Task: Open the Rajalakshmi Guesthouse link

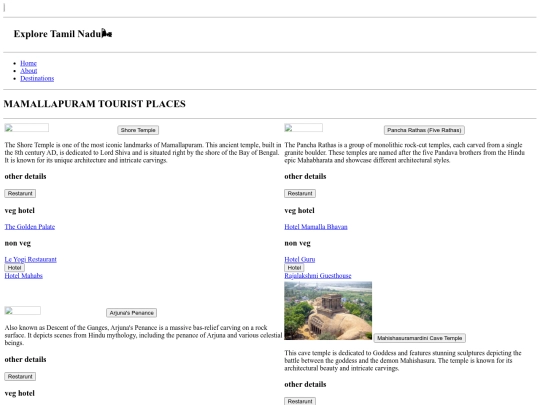Action: 318,276
